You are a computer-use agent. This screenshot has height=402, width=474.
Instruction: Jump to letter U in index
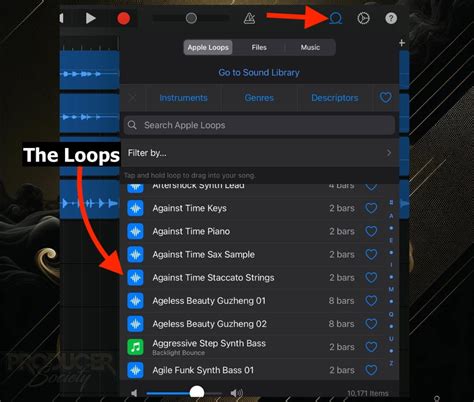391,339
